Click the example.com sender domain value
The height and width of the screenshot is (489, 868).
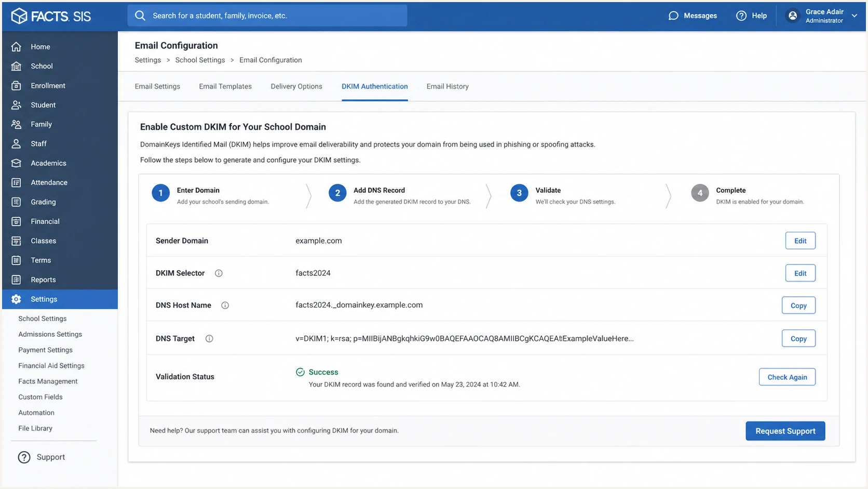319,241
